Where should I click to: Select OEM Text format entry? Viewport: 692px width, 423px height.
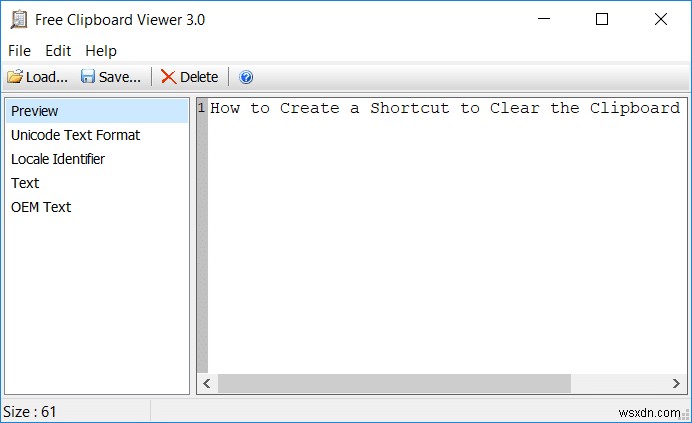(41, 207)
